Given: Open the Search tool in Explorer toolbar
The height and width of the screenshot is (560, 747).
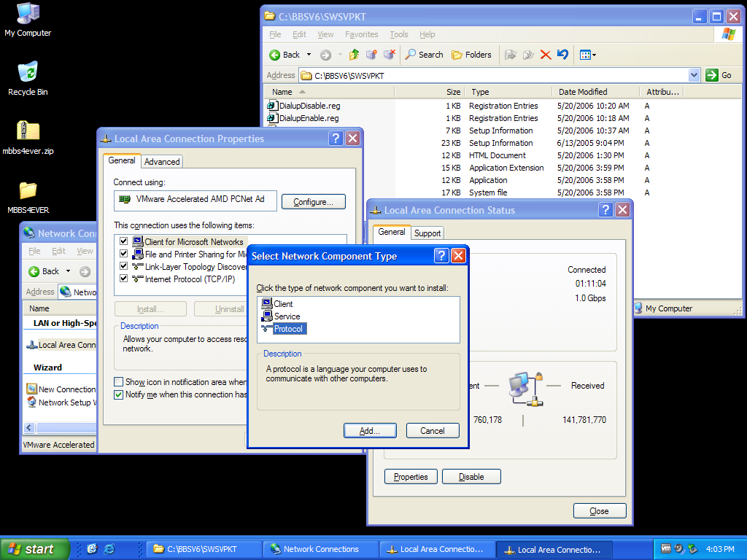Looking at the screenshot, I should click(x=425, y=55).
